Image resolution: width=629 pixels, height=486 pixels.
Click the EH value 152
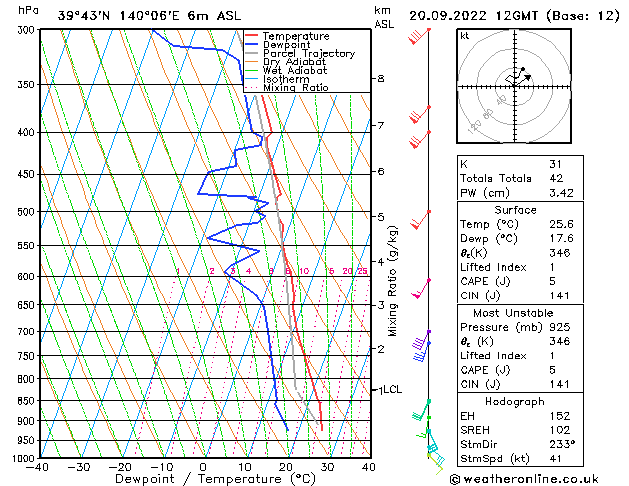click(560, 416)
